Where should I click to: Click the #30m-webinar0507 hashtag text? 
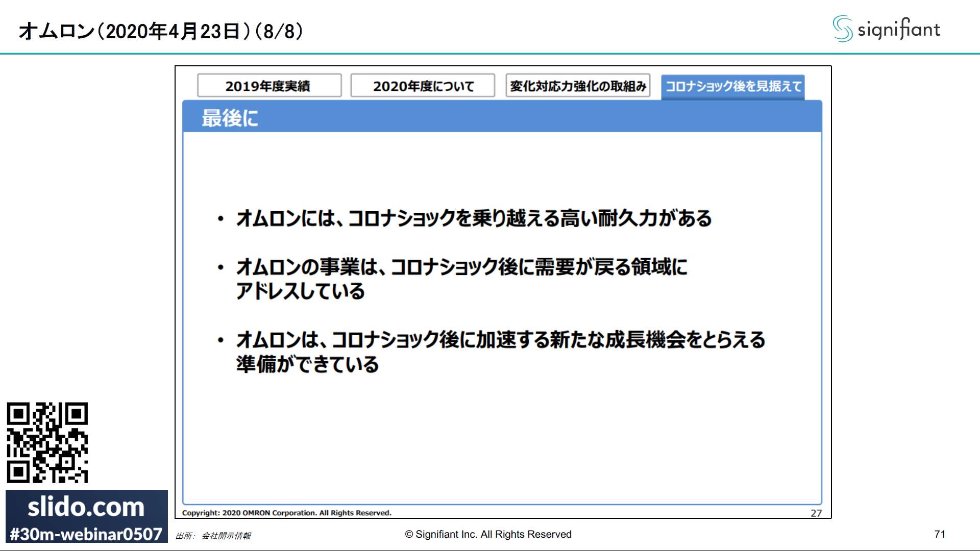point(86,534)
